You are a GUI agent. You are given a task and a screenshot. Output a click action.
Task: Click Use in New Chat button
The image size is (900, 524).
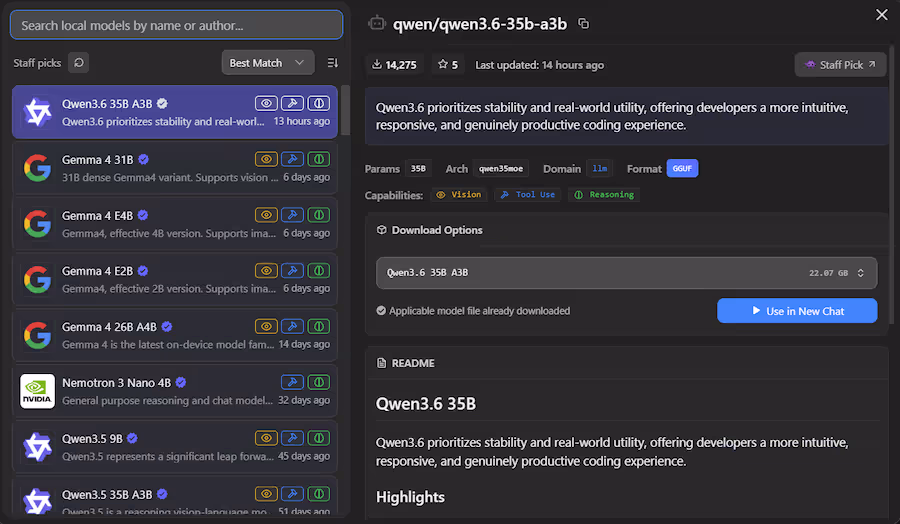(797, 311)
